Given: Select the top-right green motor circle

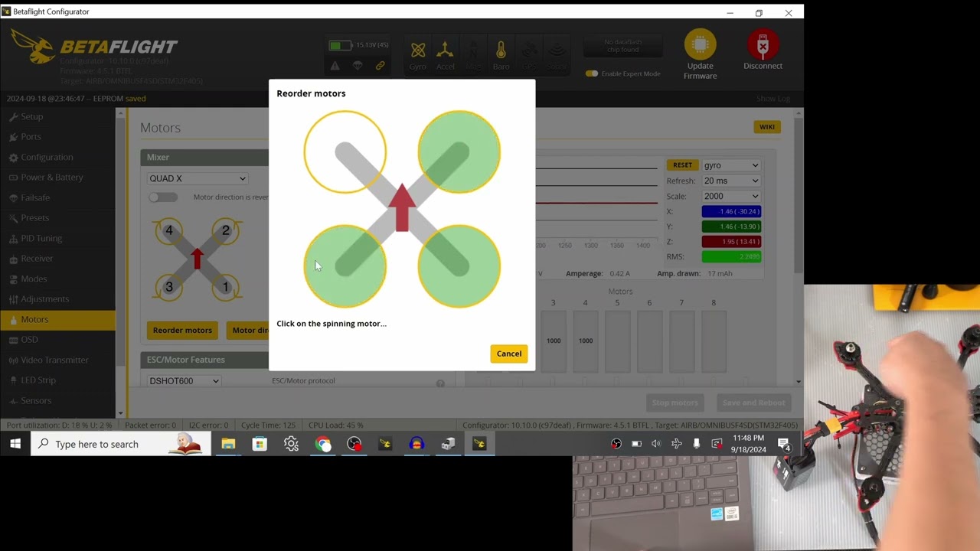Looking at the screenshot, I should 459,152.
